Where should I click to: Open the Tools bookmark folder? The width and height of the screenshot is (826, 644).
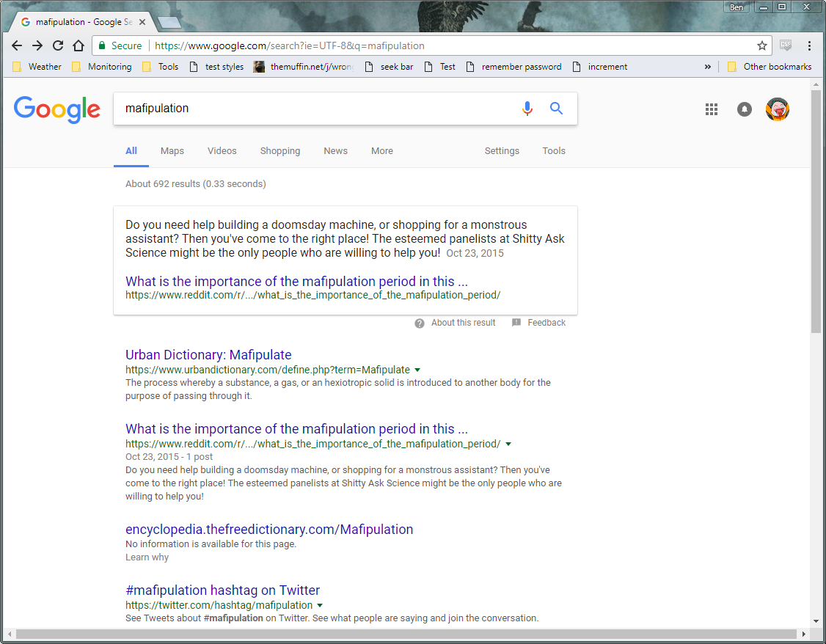pos(160,67)
